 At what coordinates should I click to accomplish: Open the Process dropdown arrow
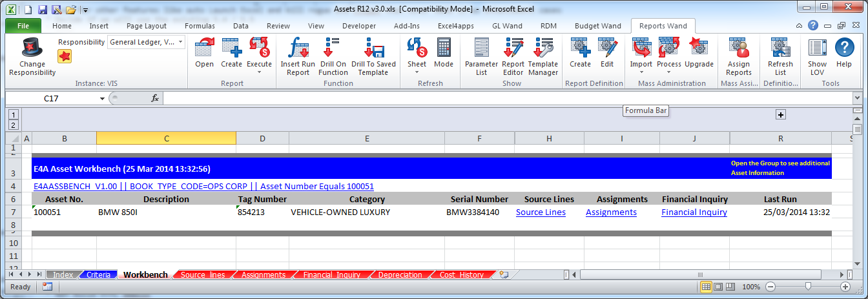tap(668, 72)
